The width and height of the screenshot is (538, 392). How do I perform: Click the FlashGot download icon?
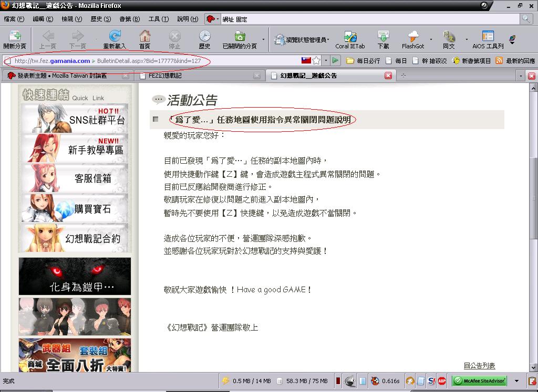point(412,39)
